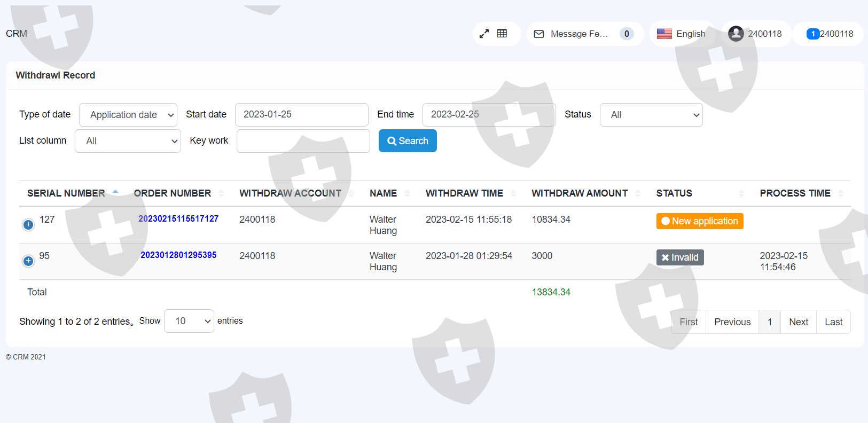
Task: Go to the Last page
Action: click(x=833, y=322)
